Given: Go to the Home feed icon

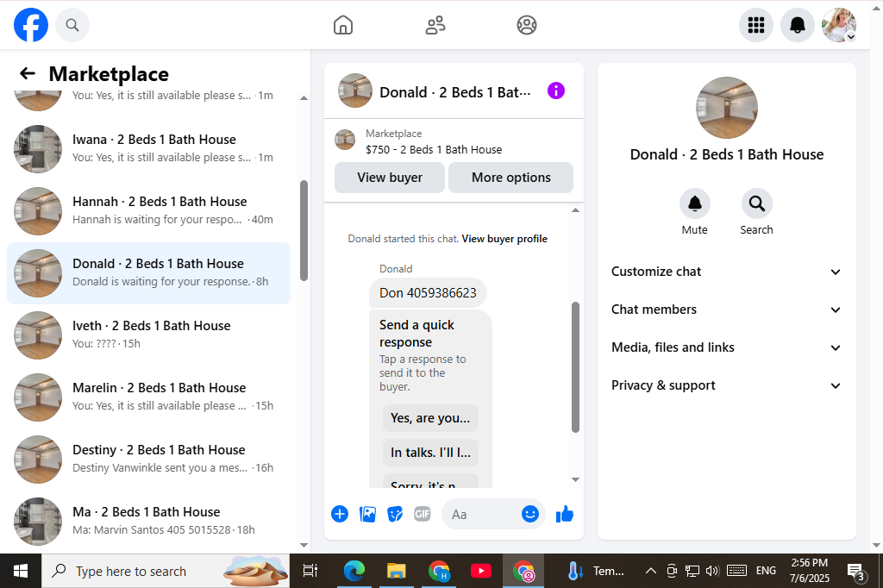Looking at the screenshot, I should pyautogui.click(x=343, y=25).
